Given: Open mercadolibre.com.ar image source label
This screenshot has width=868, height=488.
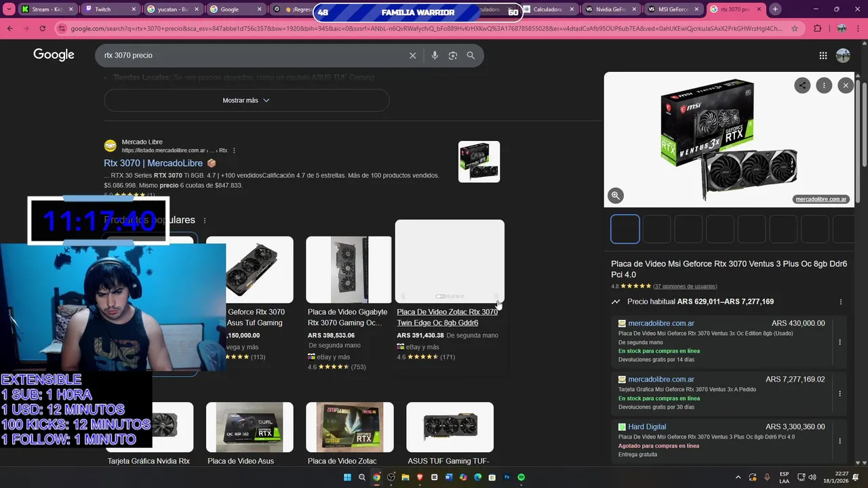Looking at the screenshot, I should [821, 199].
